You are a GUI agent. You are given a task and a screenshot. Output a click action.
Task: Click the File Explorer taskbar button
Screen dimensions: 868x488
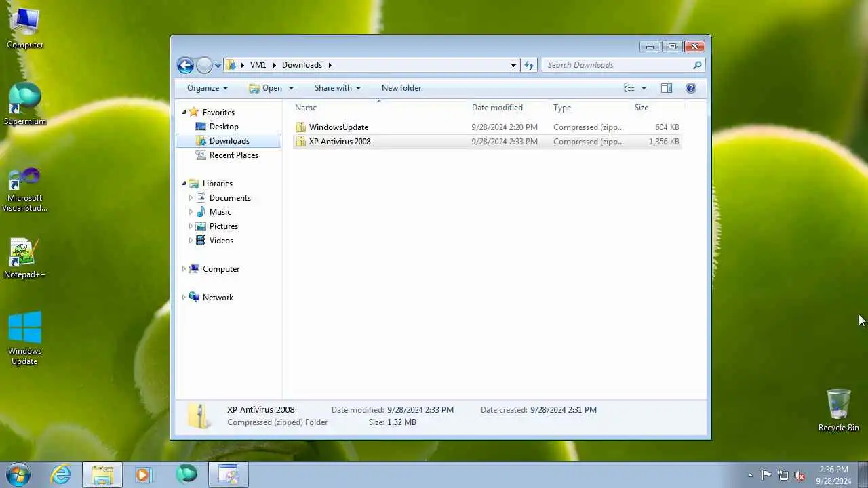102,474
